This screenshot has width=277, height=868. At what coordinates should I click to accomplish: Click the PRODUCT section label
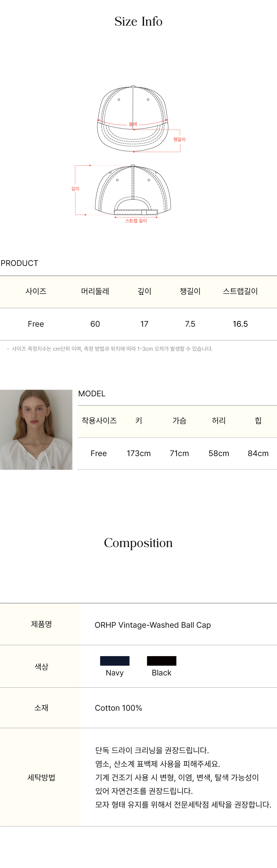point(20,263)
